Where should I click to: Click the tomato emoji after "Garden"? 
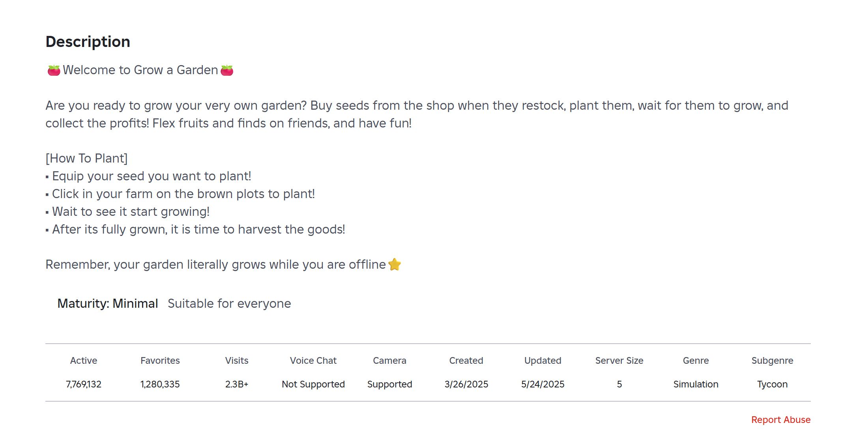[x=227, y=70]
